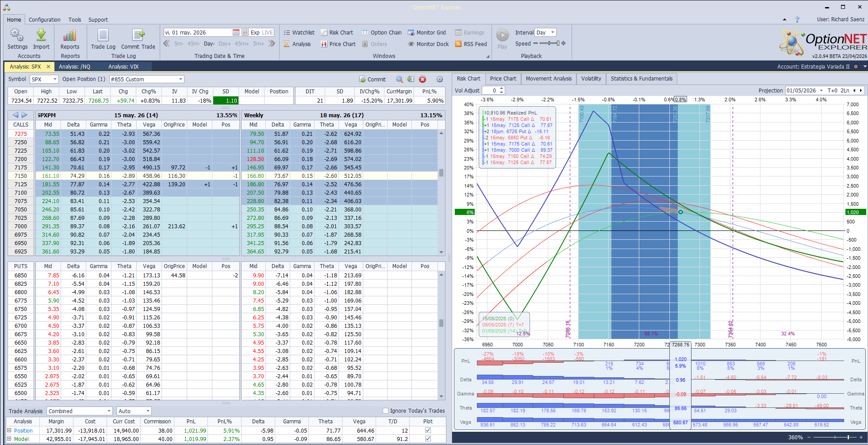Open the Price Chart window from the ribbon
The width and height of the screenshot is (868, 445).
pos(338,44)
